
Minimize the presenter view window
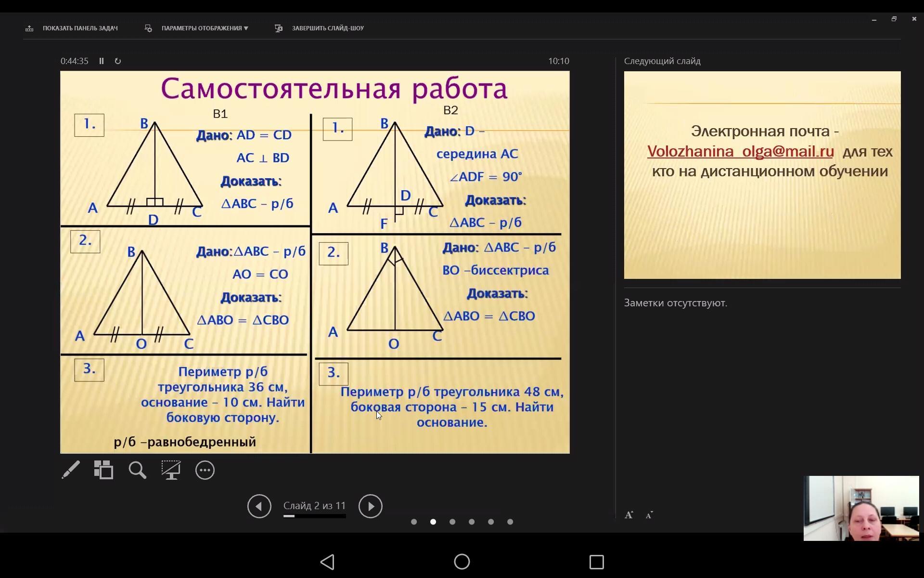(874, 19)
